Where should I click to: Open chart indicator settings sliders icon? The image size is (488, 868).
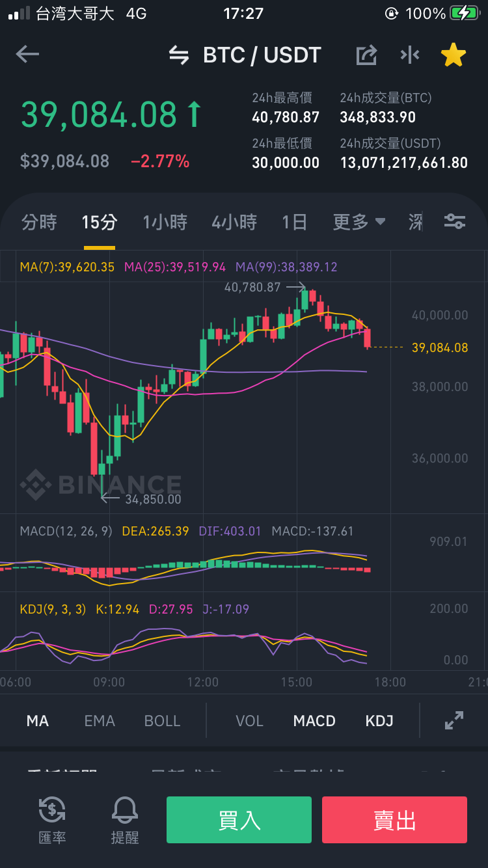[454, 222]
